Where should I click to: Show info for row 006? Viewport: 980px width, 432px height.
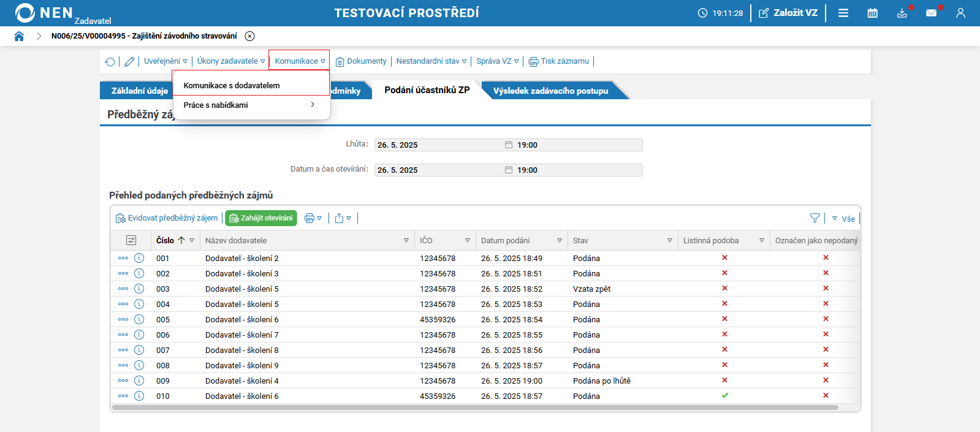pyautogui.click(x=139, y=335)
